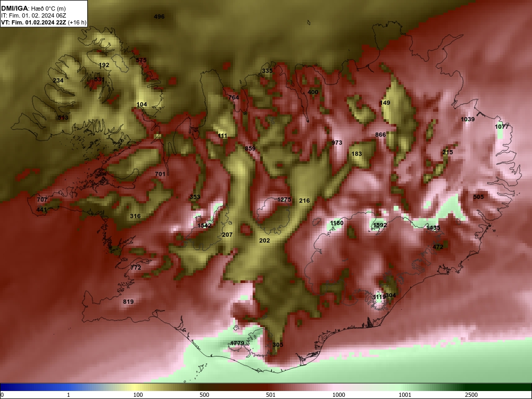
Task: Click the map value 1275
Action: [284, 199]
